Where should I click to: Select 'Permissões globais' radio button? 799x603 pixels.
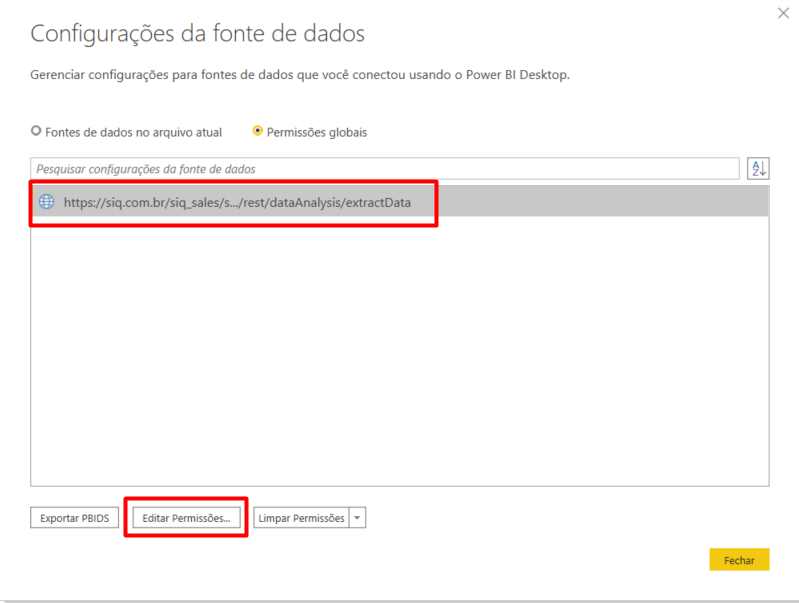pos(258,131)
